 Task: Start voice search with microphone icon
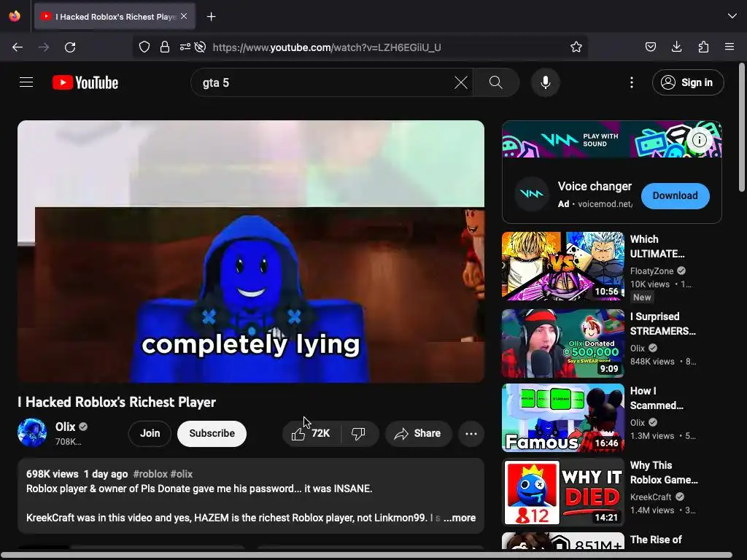coord(546,82)
